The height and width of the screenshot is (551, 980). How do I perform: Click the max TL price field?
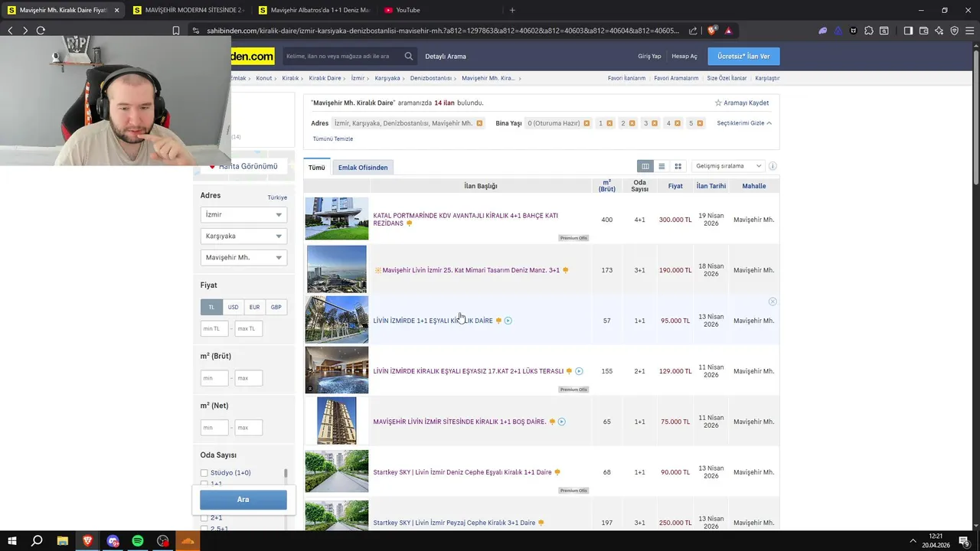pos(249,328)
